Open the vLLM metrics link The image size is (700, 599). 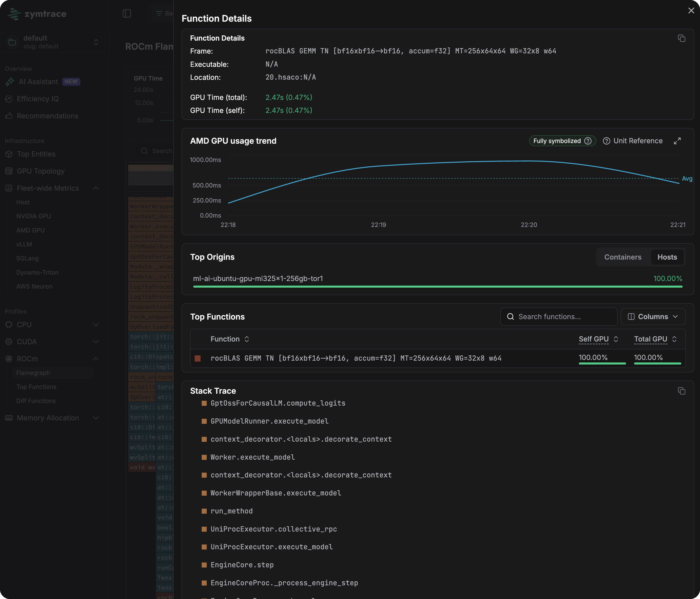pos(24,244)
